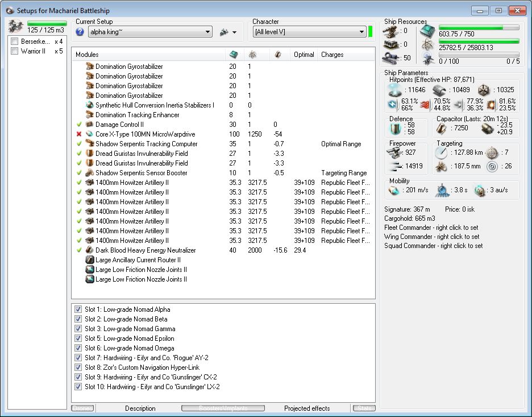Open the Current Setup 'alpha king~' dropdown
532x417 pixels.
point(150,32)
